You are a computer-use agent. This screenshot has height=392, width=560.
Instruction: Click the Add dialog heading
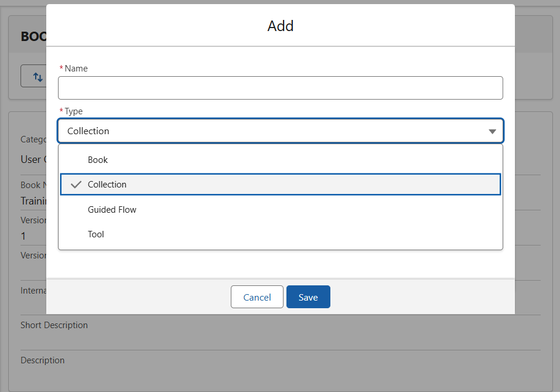click(281, 26)
